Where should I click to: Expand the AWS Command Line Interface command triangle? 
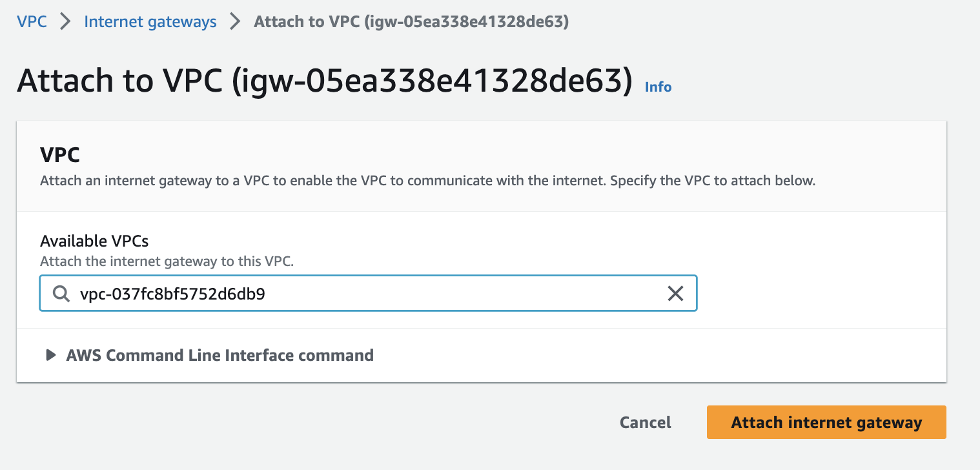(x=50, y=355)
